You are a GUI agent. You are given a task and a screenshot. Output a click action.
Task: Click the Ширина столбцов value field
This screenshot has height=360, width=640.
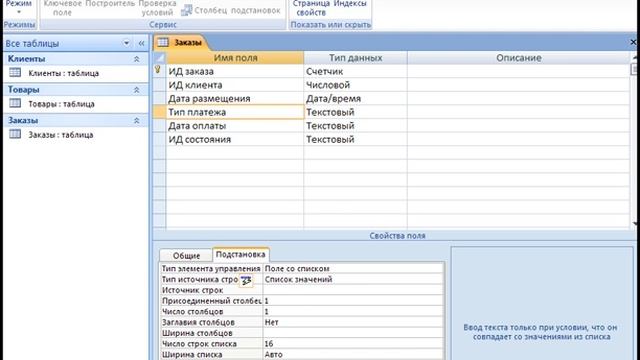(x=353, y=333)
